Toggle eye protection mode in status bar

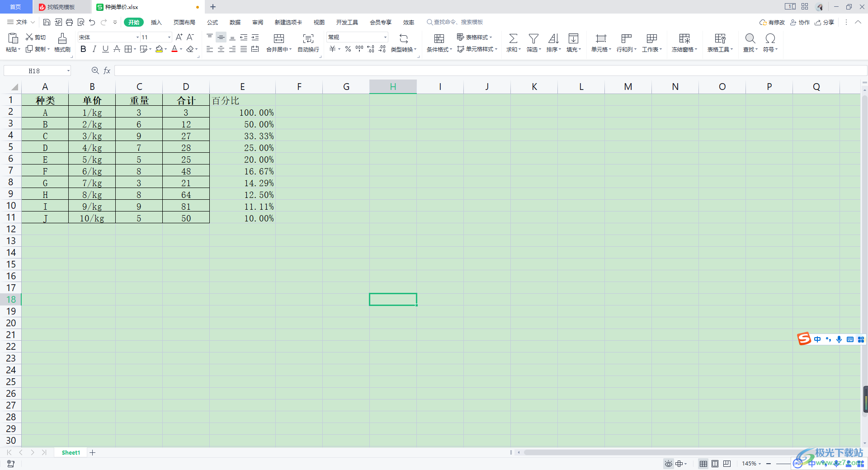[669, 464]
